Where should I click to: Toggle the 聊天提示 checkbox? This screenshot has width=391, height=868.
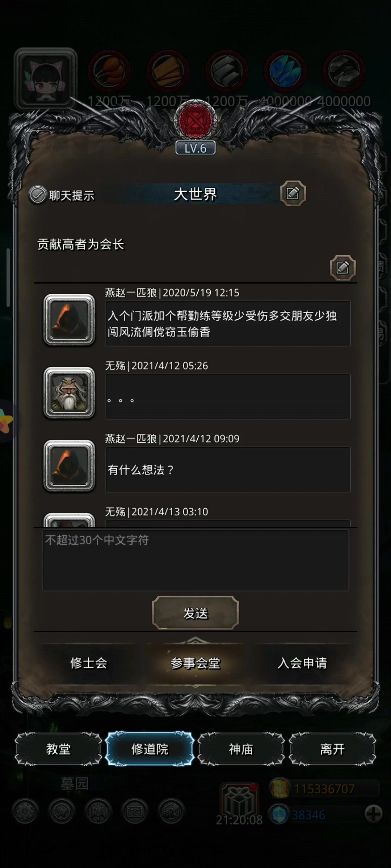(x=38, y=195)
